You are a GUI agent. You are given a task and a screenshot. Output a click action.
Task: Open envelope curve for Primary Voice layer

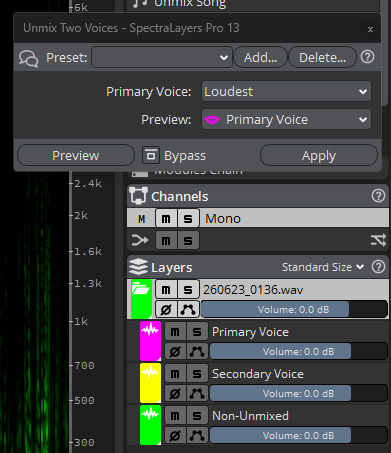click(197, 351)
